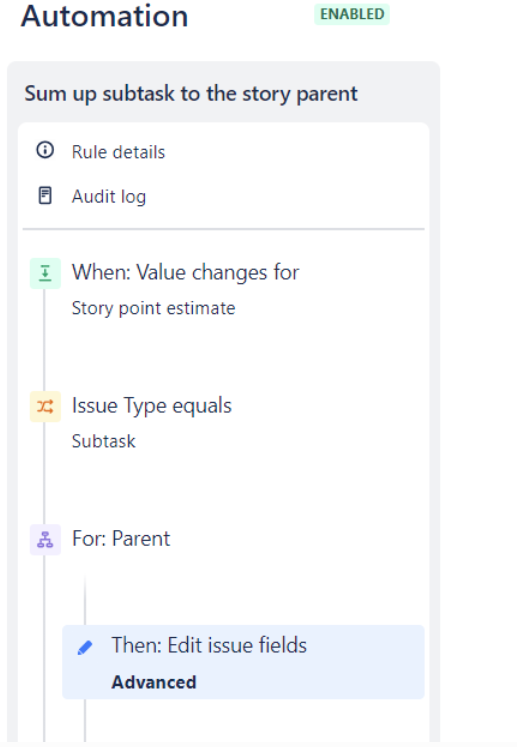The height and width of the screenshot is (747, 517).
Task: Select the Issue Type equals condition
Action: tap(152, 406)
